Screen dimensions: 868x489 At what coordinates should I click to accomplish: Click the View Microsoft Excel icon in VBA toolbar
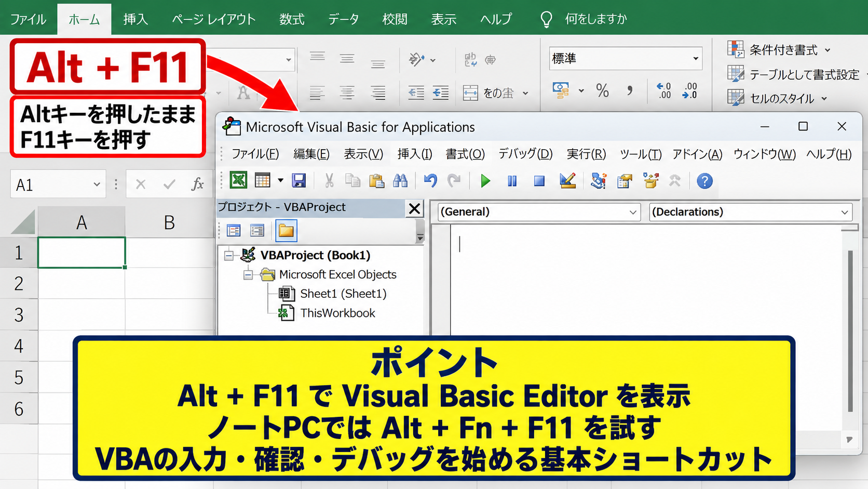[x=238, y=180]
